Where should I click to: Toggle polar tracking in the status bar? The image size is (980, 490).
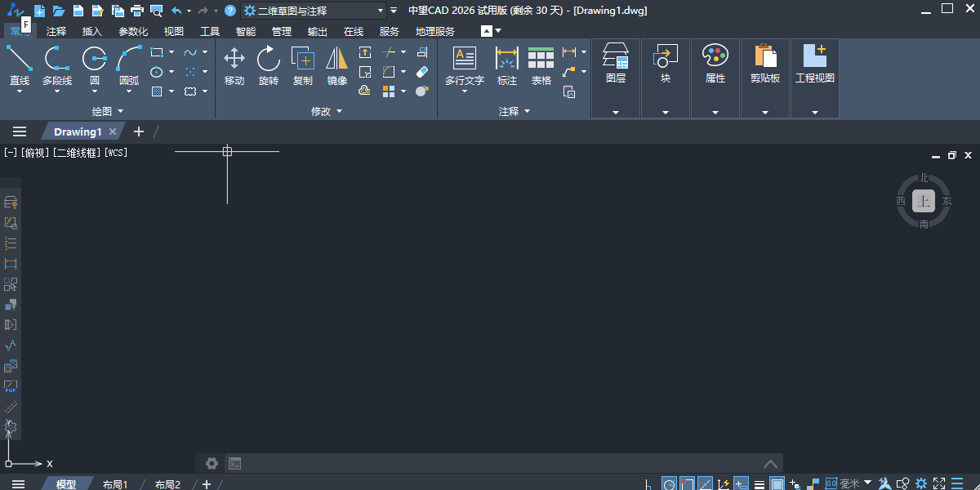tap(669, 484)
